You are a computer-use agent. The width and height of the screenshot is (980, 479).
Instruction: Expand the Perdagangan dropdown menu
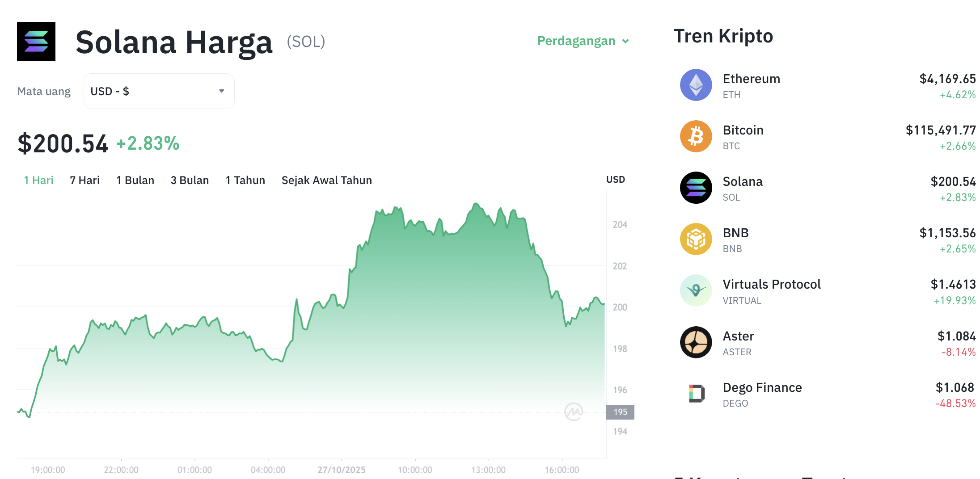(583, 41)
